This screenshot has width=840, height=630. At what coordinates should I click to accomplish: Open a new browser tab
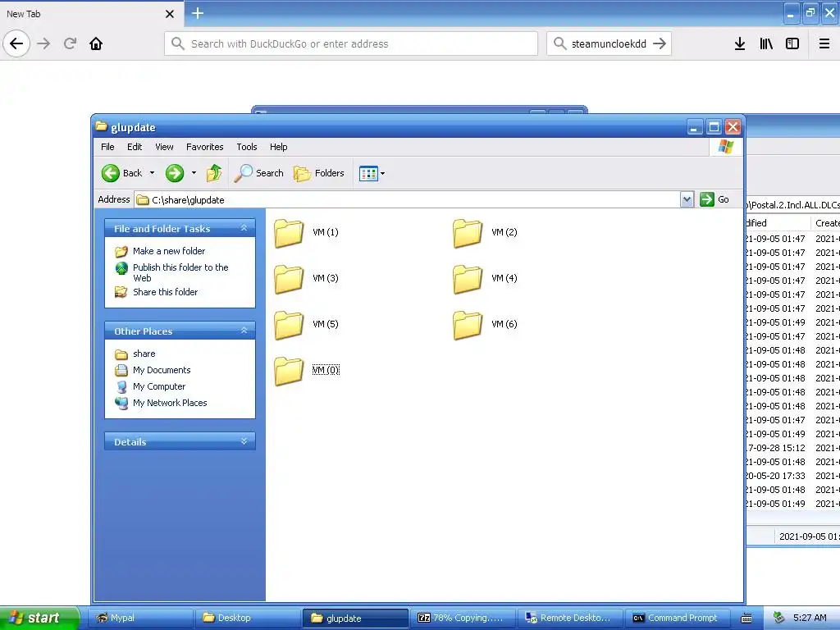tap(197, 13)
